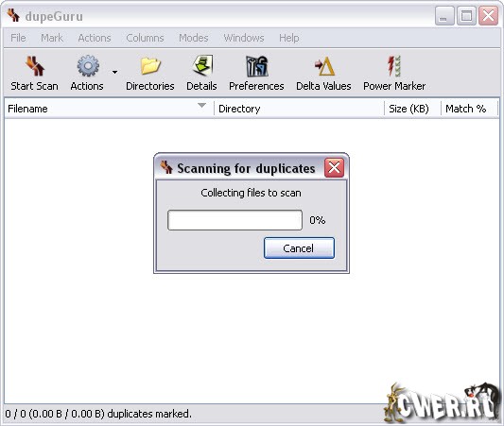The height and width of the screenshot is (426, 504).
Task: Open the File menu
Action: coord(18,38)
